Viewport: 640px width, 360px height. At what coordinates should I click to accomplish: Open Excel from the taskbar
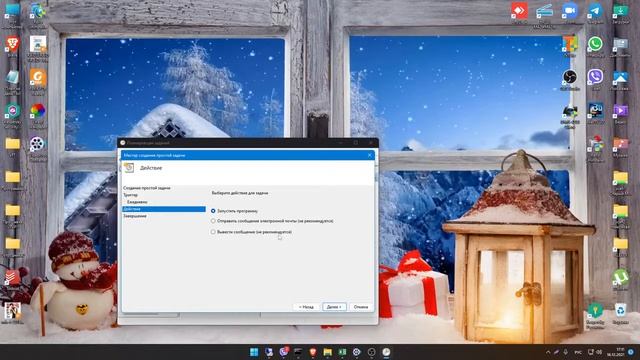click(x=342, y=352)
